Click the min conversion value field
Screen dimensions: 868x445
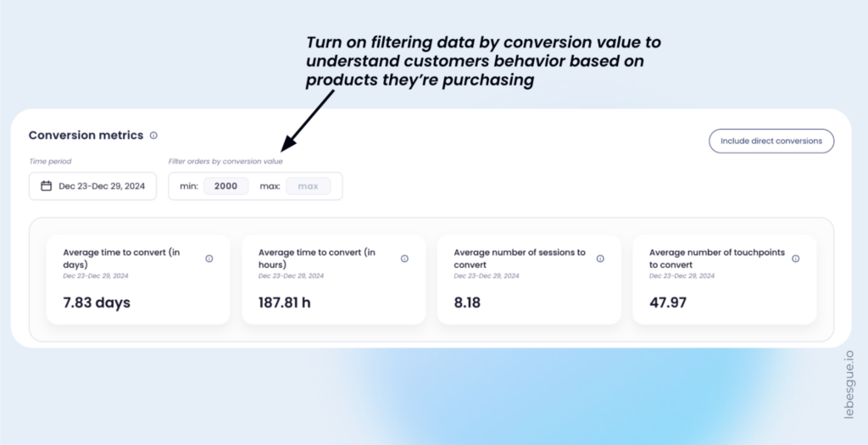click(x=225, y=186)
